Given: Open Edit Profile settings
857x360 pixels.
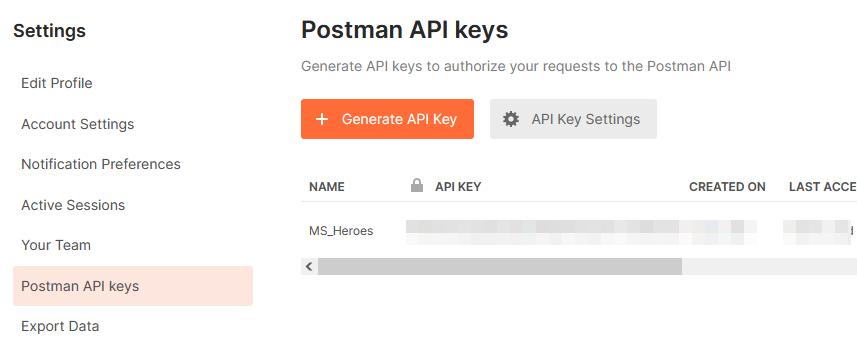Looking at the screenshot, I should click(x=57, y=83).
